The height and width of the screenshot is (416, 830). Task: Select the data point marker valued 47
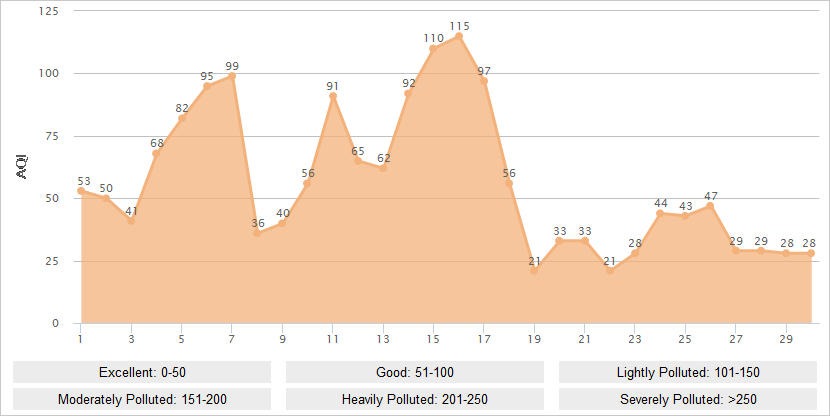pos(710,206)
